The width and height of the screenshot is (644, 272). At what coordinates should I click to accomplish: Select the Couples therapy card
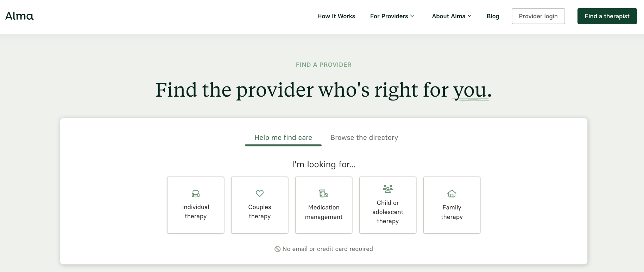[260, 205]
